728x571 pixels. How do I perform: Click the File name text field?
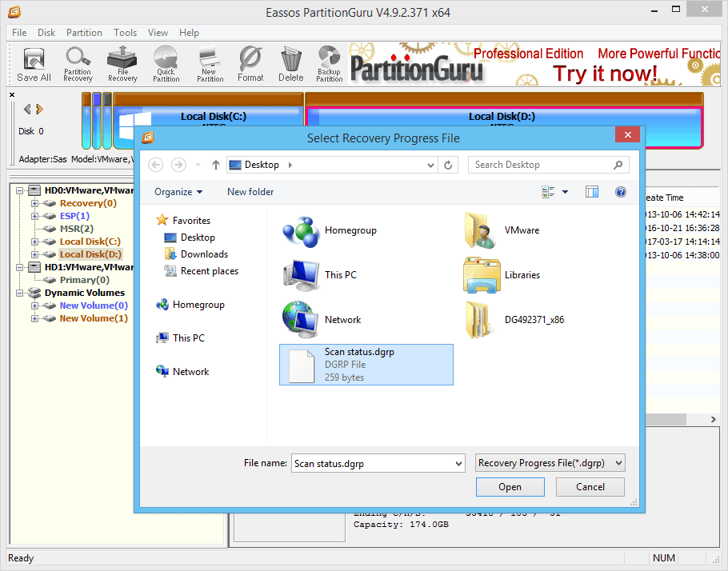pos(378,463)
